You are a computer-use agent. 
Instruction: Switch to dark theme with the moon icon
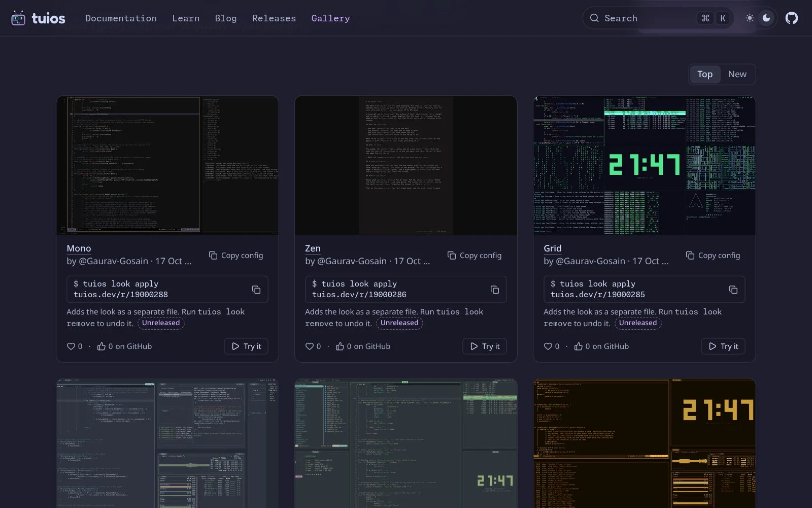767,18
